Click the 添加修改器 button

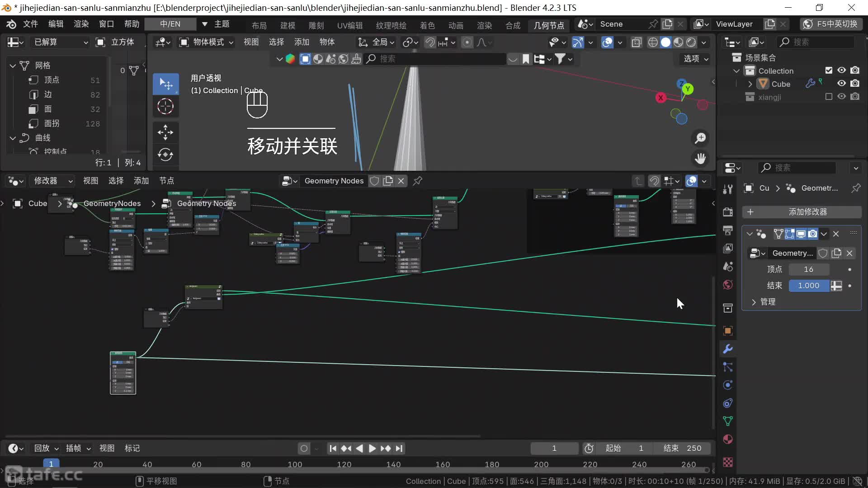pos(802,212)
